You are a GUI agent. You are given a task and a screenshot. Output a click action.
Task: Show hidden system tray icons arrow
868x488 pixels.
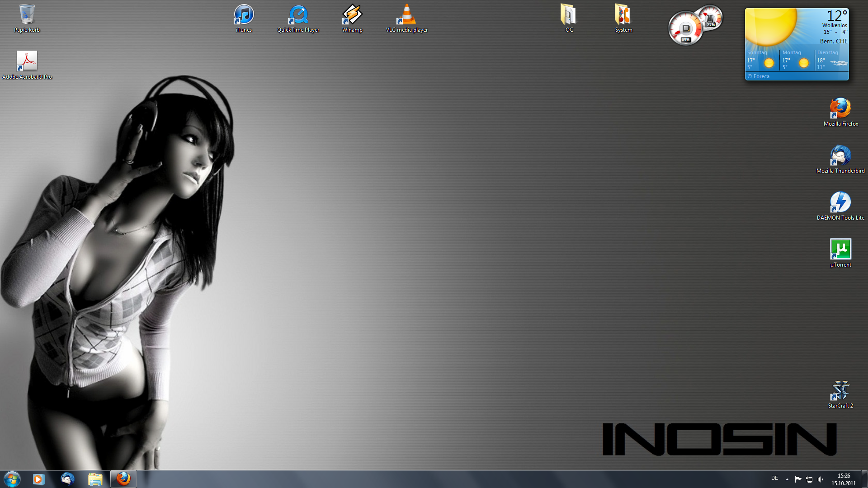(787, 479)
